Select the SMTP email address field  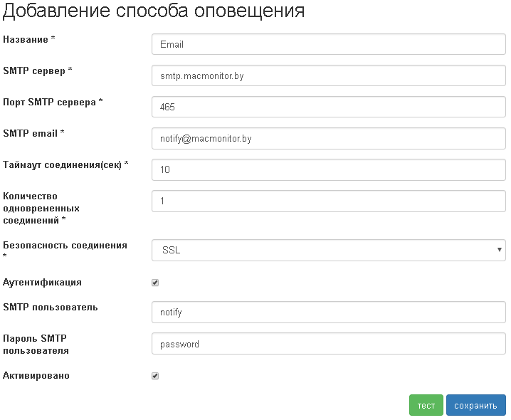[328, 139]
